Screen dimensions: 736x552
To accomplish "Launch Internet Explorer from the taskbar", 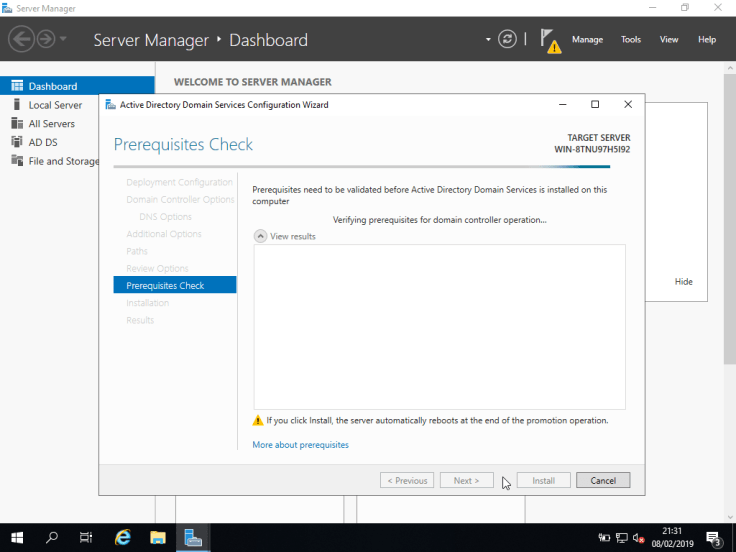I will pyautogui.click(x=123, y=538).
